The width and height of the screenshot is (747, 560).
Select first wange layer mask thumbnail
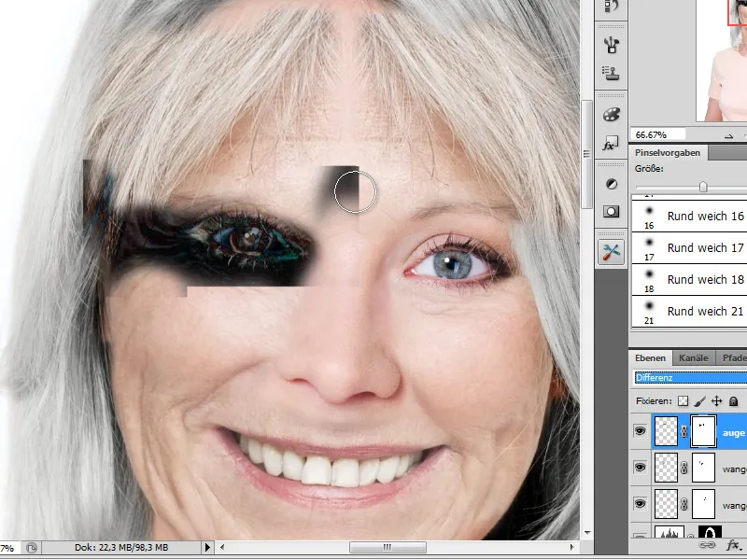(x=703, y=468)
